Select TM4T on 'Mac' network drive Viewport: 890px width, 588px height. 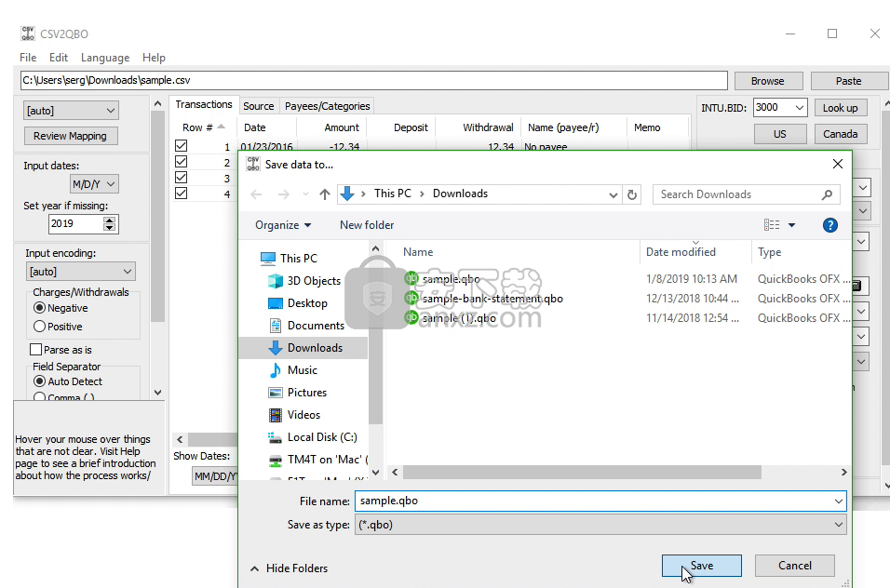[x=317, y=460]
